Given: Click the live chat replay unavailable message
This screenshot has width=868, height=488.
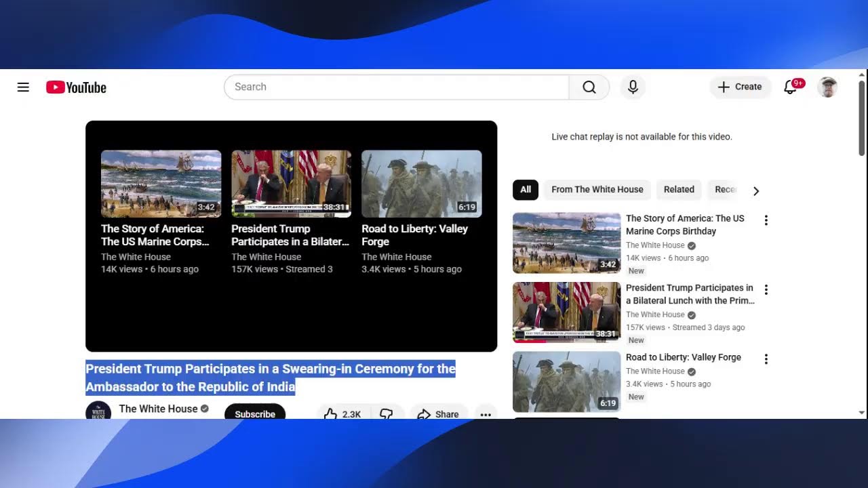Looking at the screenshot, I should [x=642, y=137].
